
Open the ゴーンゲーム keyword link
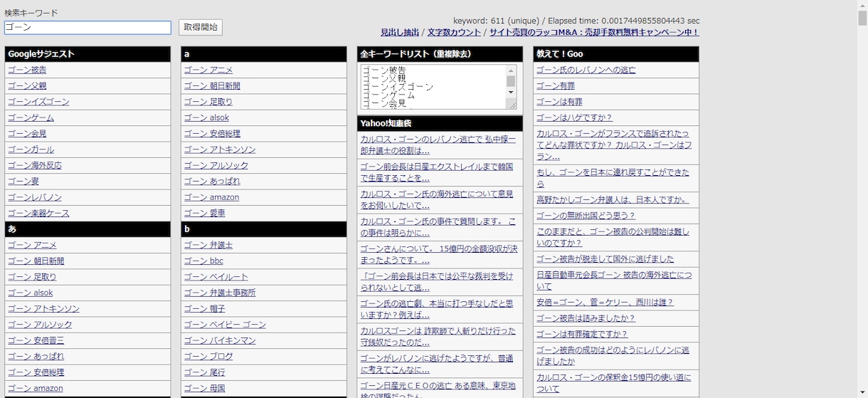point(31,117)
